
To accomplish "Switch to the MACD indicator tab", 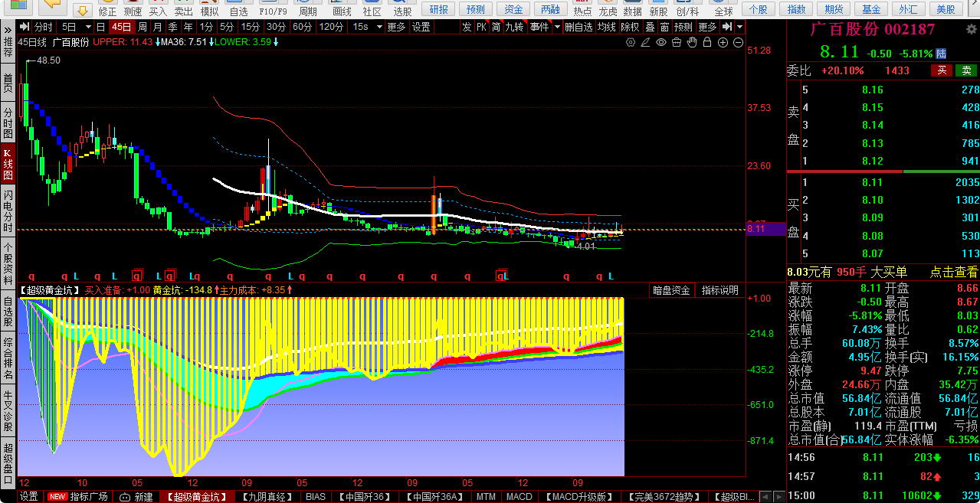I will pos(519,497).
